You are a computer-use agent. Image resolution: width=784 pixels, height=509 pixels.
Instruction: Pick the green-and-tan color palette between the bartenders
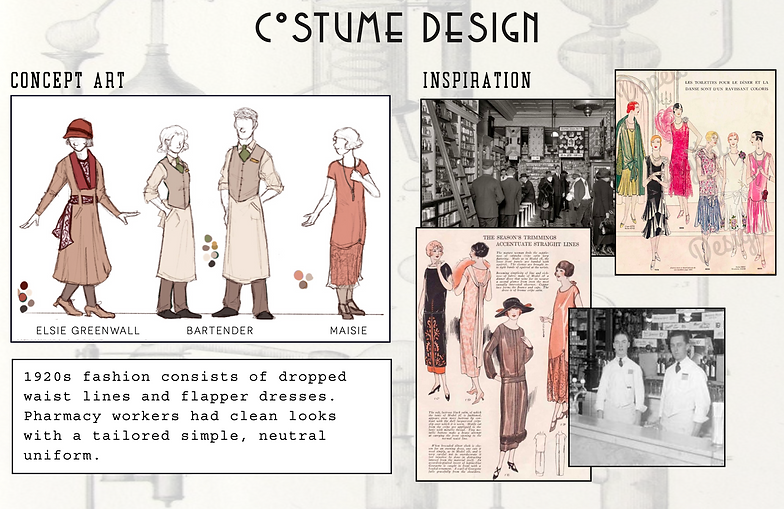pyautogui.click(x=210, y=250)
